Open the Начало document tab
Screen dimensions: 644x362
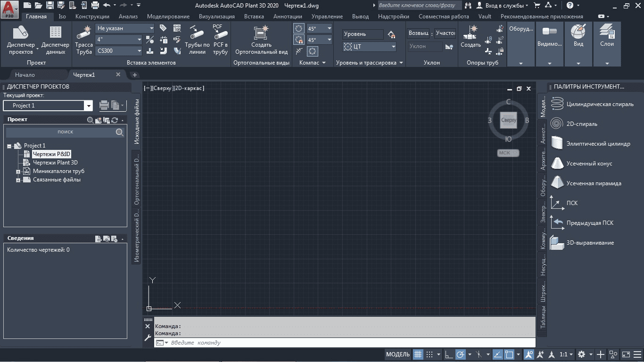click(25, 75)
